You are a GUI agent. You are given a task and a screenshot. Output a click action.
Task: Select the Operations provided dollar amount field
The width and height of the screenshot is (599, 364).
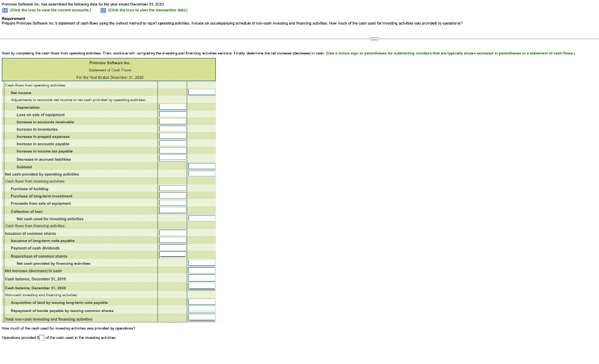pos(42,338)
